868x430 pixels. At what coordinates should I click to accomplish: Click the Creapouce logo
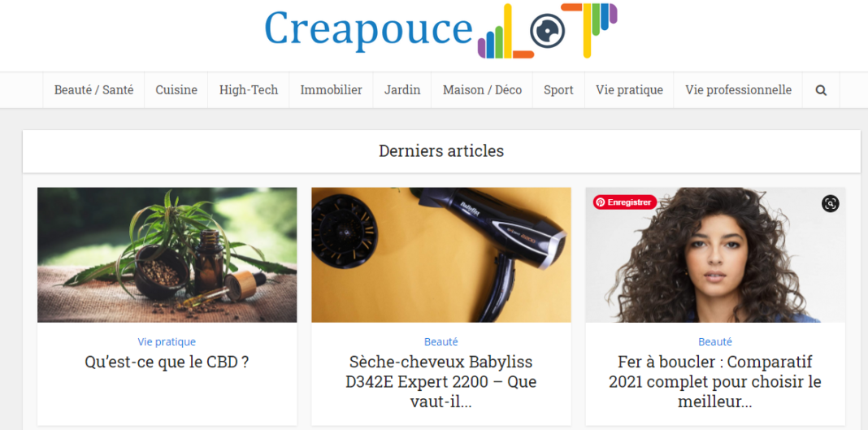click(441, 30)
